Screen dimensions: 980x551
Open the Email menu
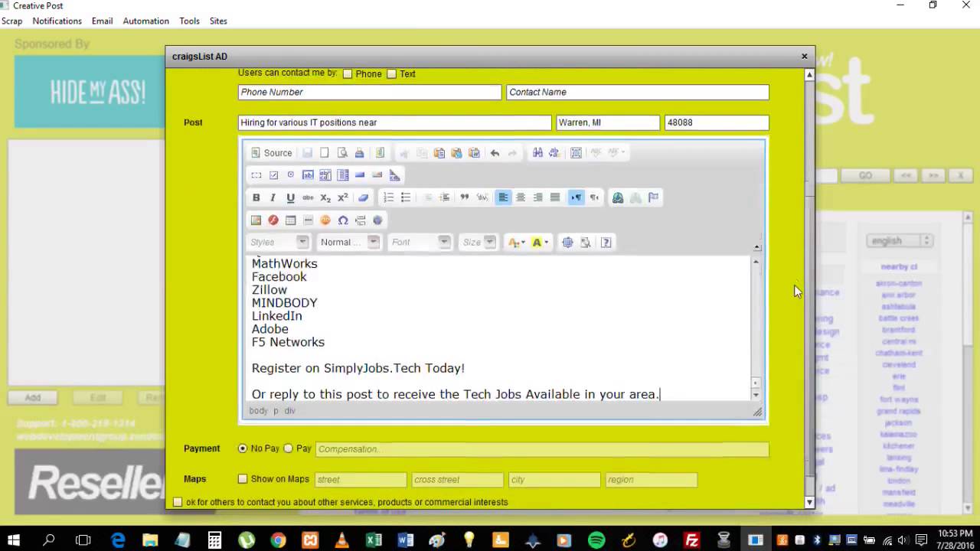point(102,21)
